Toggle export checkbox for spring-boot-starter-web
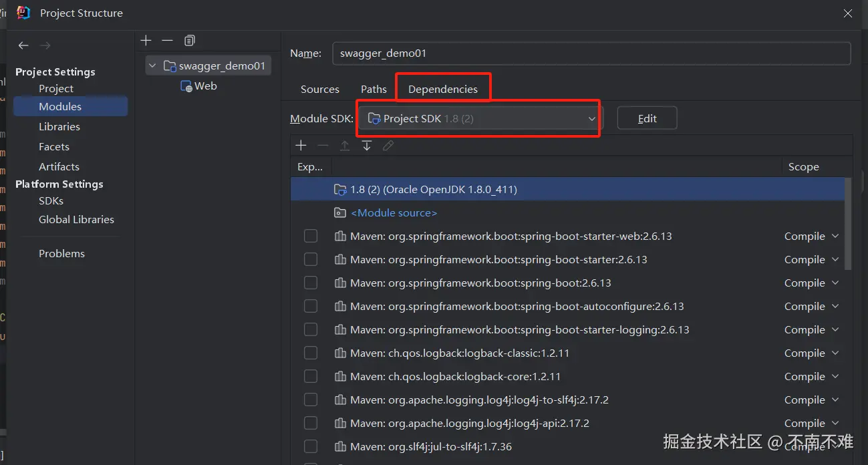868x465 pixels. (x=311, y=236)
